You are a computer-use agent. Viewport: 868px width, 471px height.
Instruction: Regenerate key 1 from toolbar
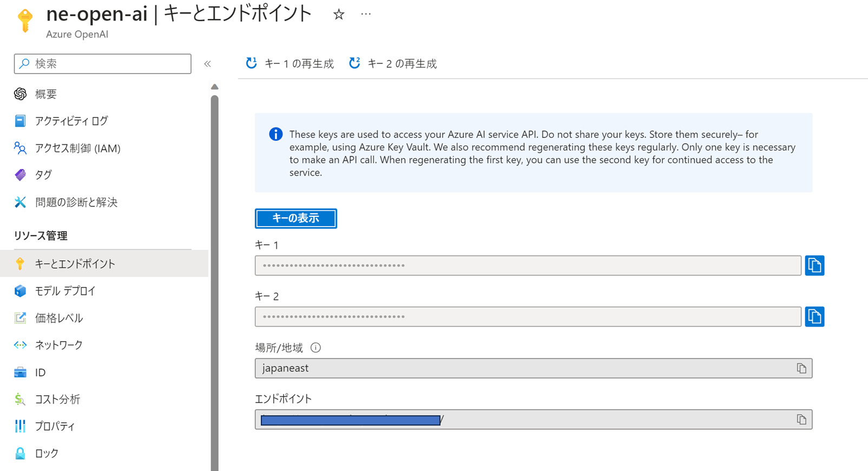coord(290,64)
